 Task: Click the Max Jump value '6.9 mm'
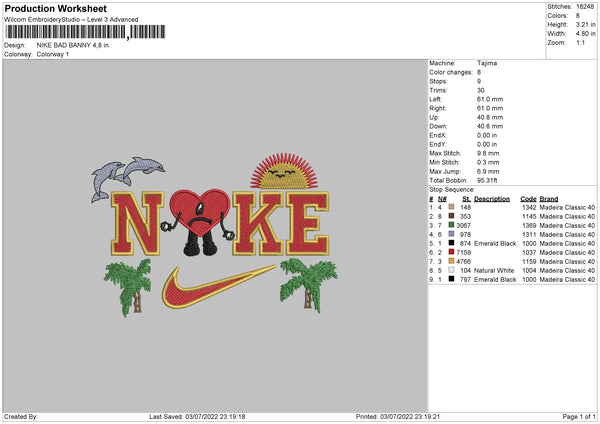tap(488, 171)
